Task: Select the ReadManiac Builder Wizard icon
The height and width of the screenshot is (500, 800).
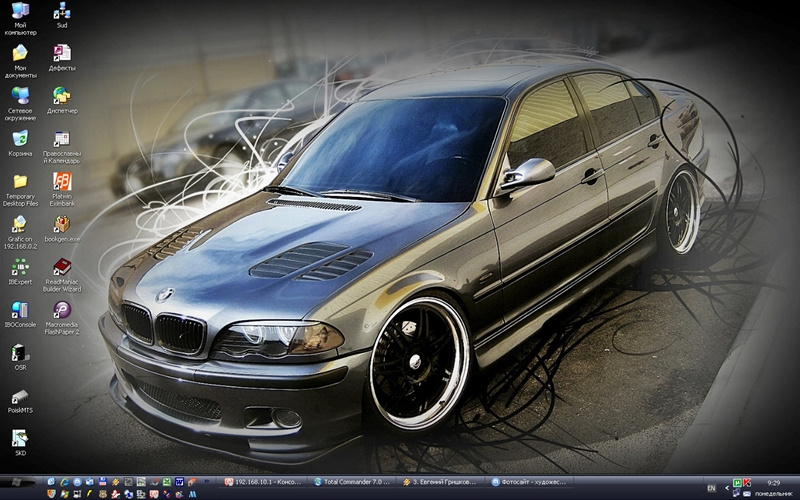Action: click(62, 275)
